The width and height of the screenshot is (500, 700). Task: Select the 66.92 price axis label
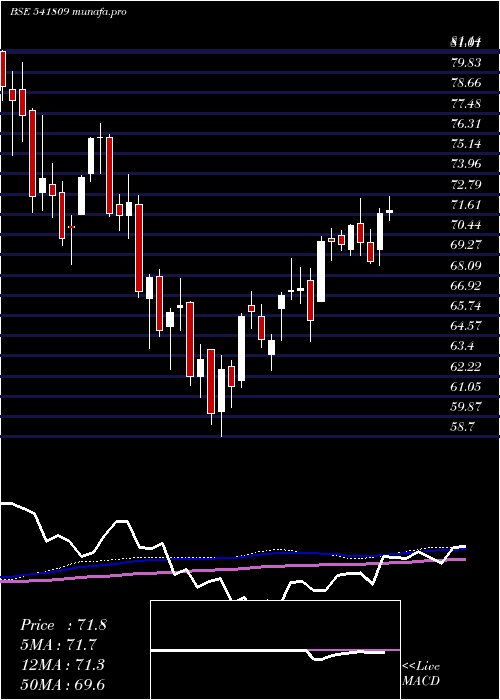click(x=466, y=286)
